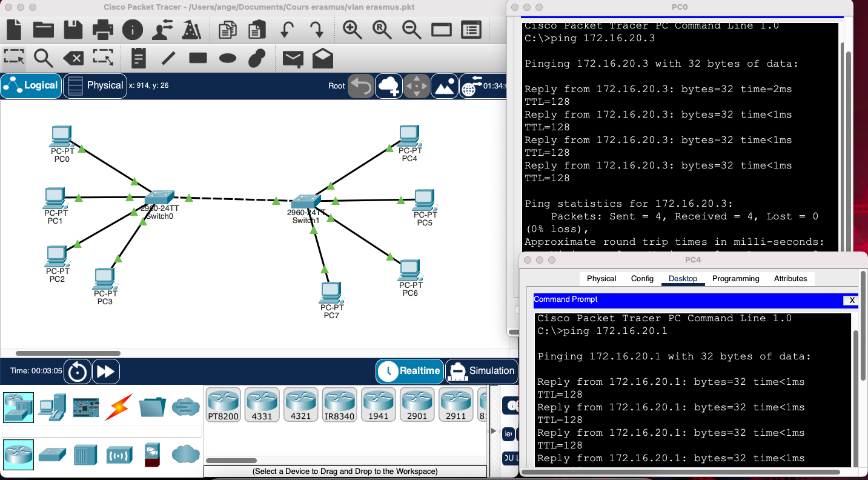Select the Draw Line tool

pos(168,58)
